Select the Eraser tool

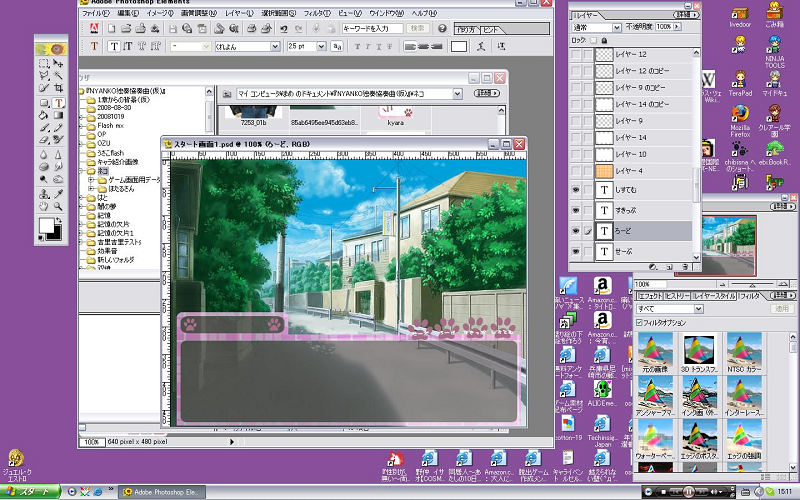[44, 139]
